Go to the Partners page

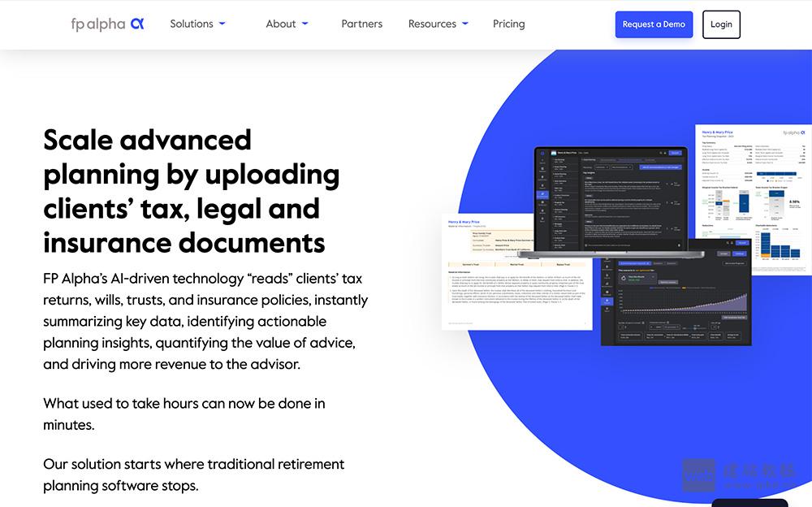pyautogui.click(x=361, y=24)
